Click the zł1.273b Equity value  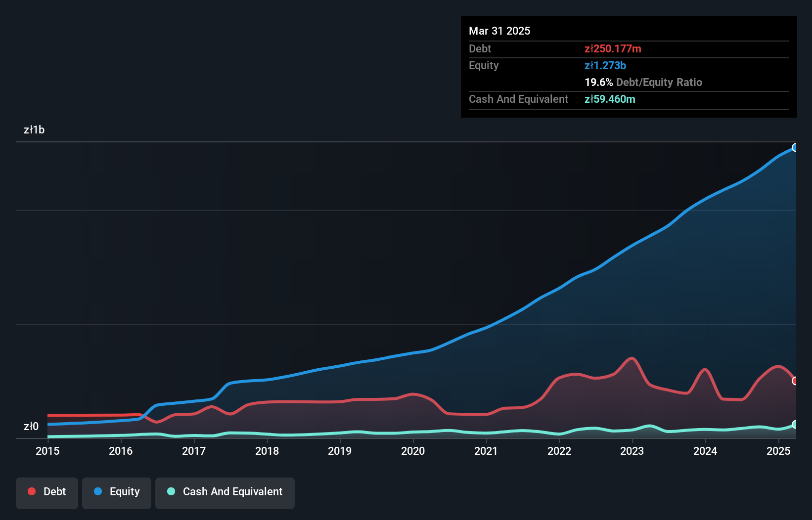605,65
